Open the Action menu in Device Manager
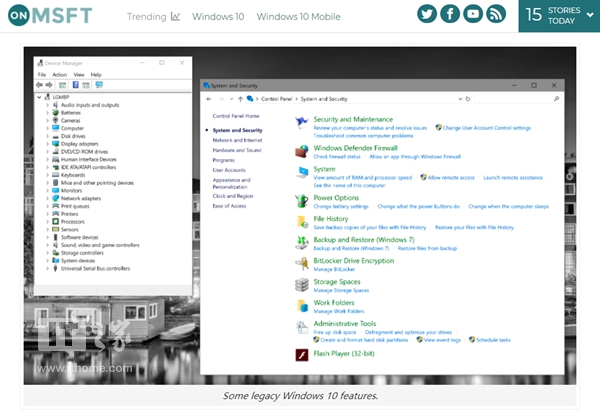Viewport: 600px width, 419px height. (x=59, y=74)
